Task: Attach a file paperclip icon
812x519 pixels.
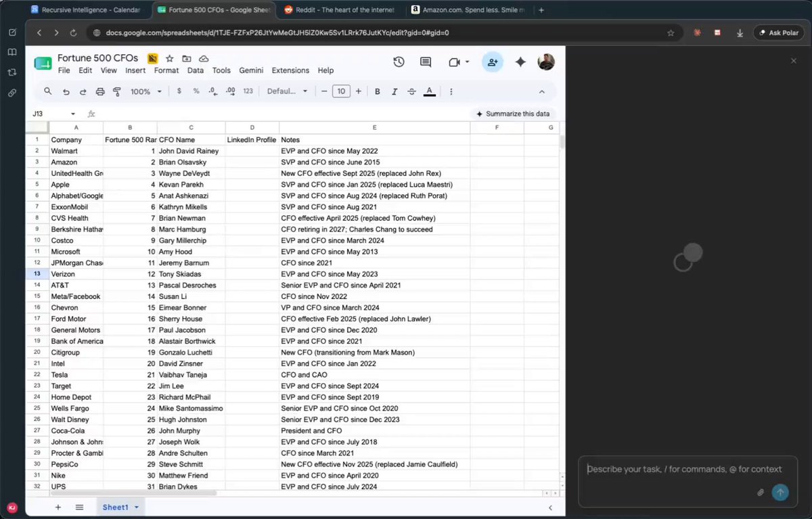Action: coord(761,493)
